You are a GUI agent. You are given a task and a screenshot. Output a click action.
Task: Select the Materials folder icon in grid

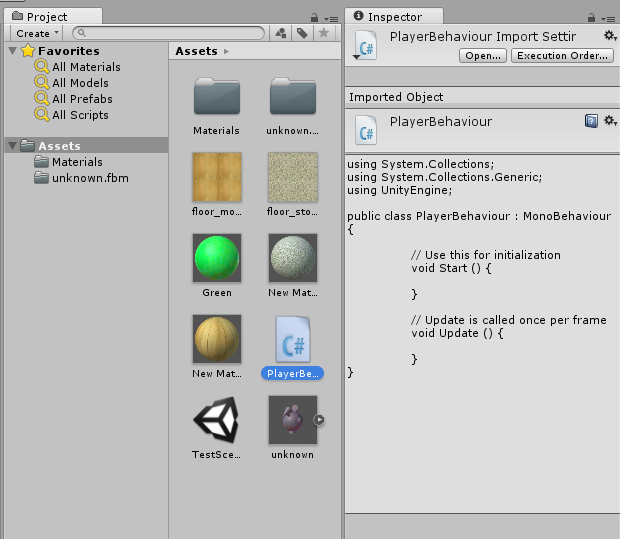pyautogui.click(x=217, y=96)
